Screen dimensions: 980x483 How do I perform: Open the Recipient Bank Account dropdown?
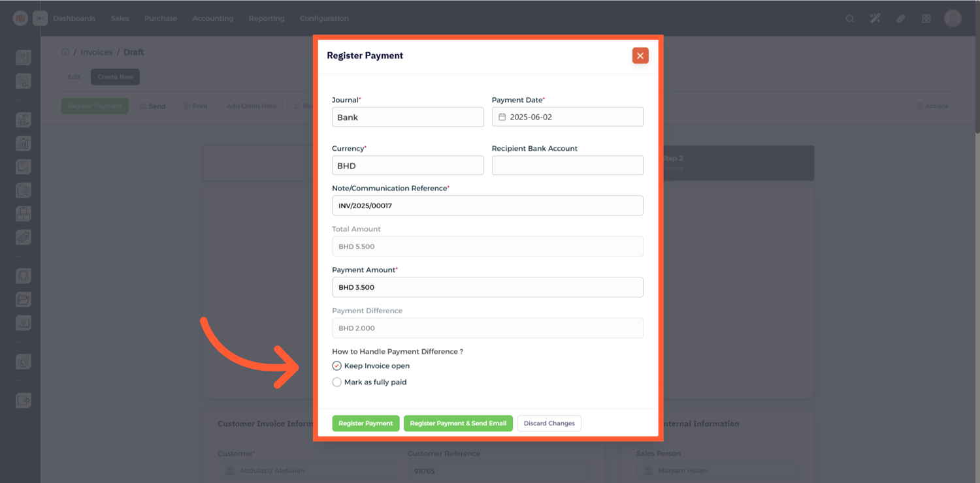[567, 166]
